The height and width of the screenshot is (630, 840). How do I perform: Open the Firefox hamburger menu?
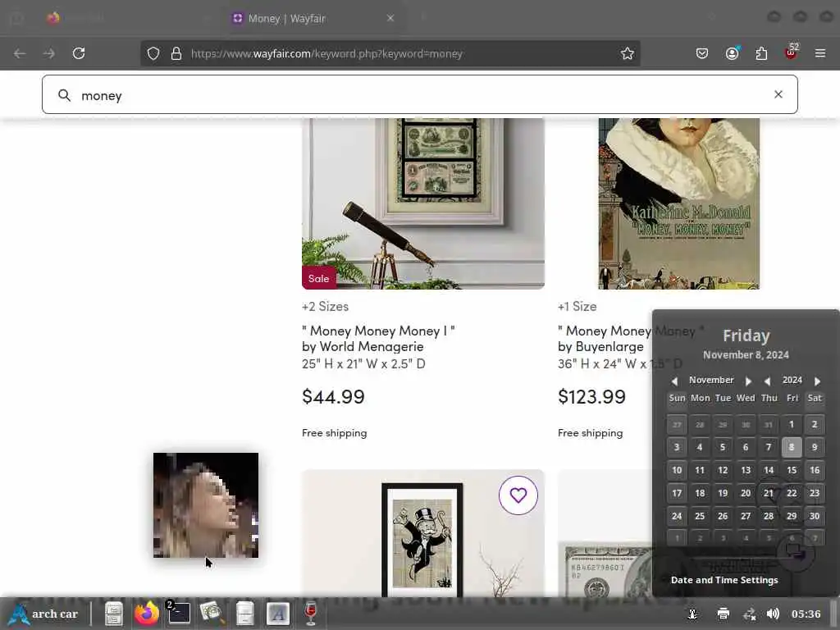820,53
